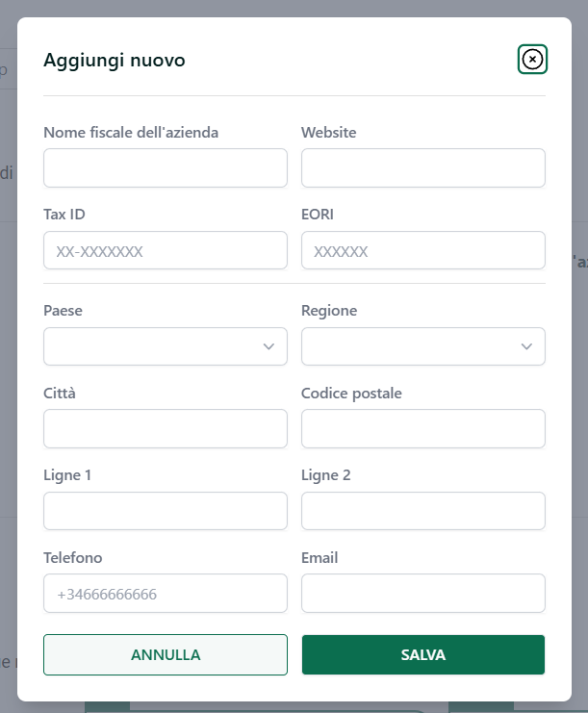Click the Aggiungi nuovo dialog title
Viewport: 588px width, 713px height.
[115, 61]
